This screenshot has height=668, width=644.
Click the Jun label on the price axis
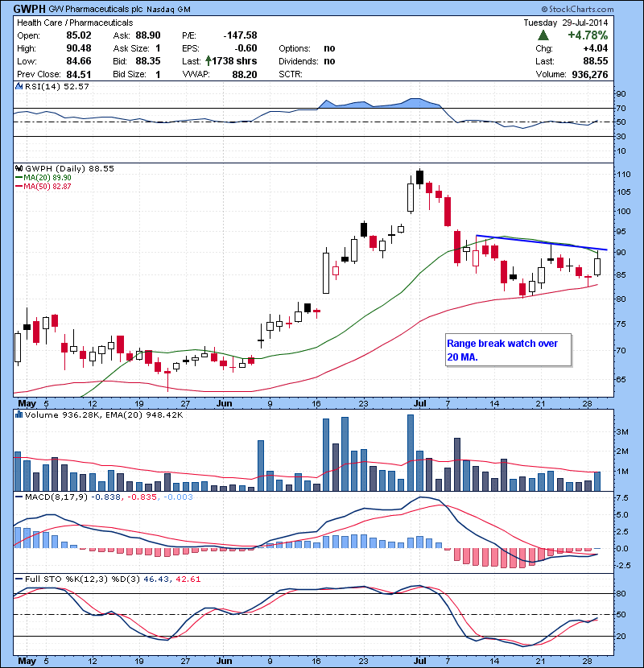[x=224, y=403]
